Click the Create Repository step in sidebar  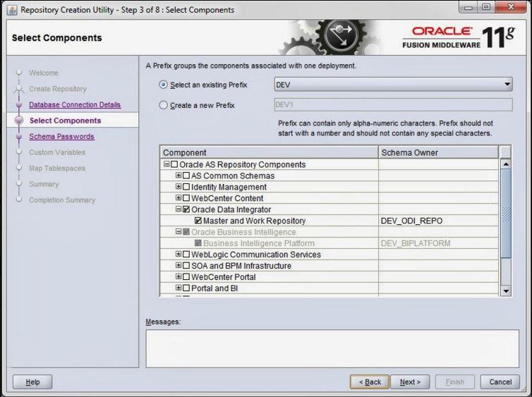click(x=58, y=89)
